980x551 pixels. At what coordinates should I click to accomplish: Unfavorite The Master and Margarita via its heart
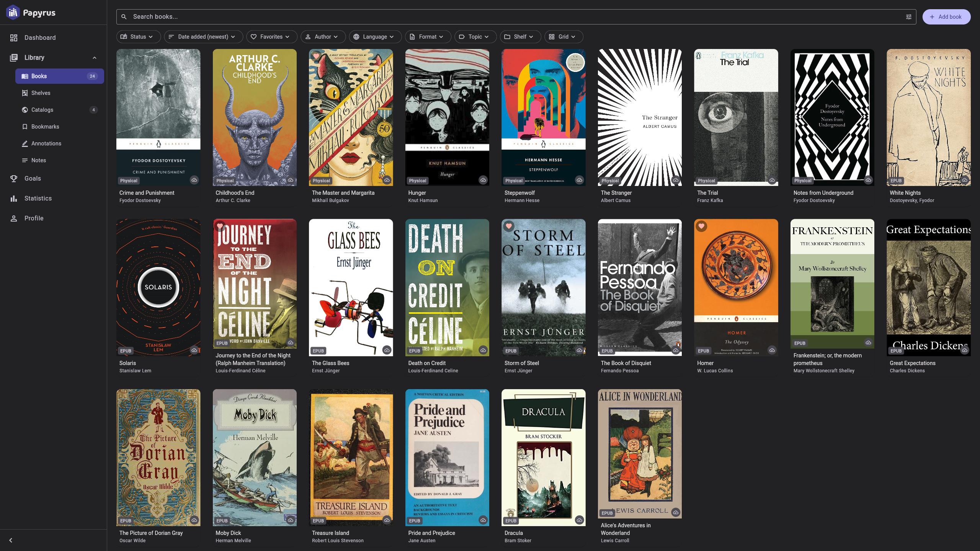tap(316, 56)
